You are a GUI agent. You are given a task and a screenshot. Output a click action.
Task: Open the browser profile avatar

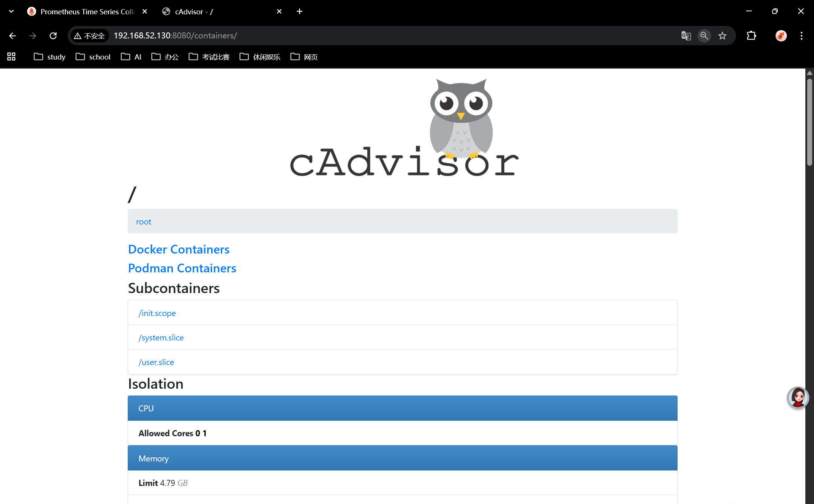pos(781,36)
